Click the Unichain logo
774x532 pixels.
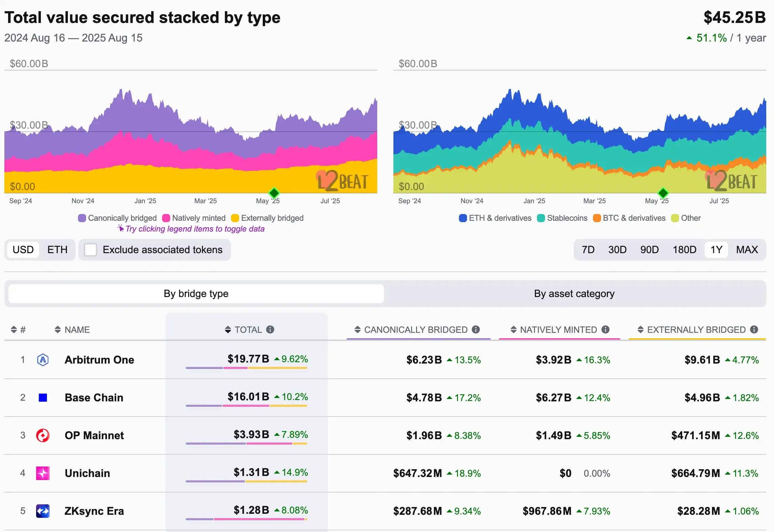[43, 473]
